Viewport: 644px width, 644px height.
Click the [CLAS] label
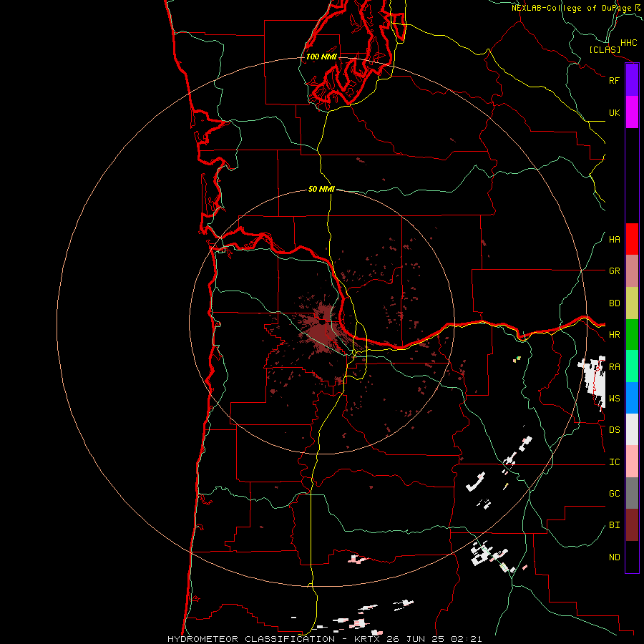pos(605,50)
